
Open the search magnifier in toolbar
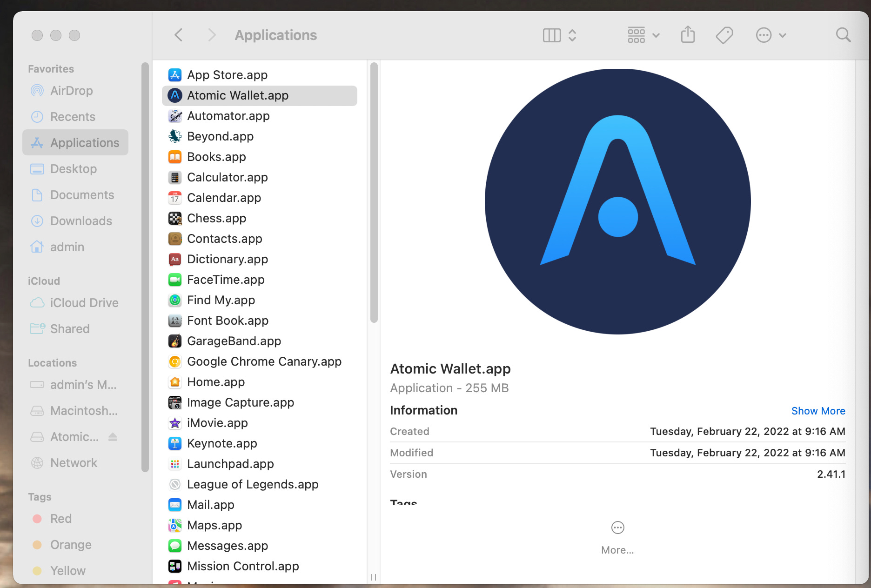[843, 35]
